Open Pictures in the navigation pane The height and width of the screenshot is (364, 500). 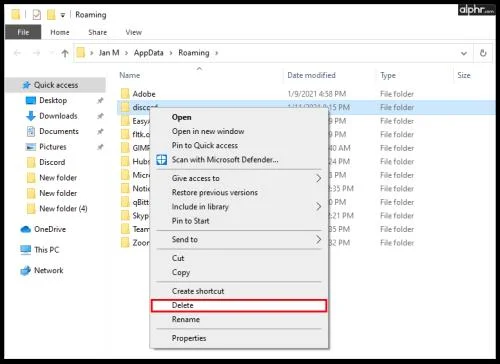point(53,147)
